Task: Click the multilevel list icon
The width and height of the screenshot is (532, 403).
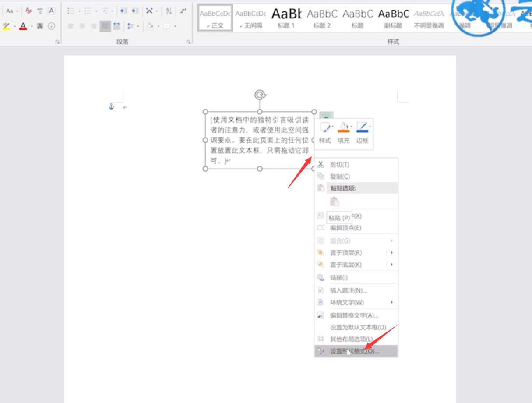Action: (x=105, y=11)
